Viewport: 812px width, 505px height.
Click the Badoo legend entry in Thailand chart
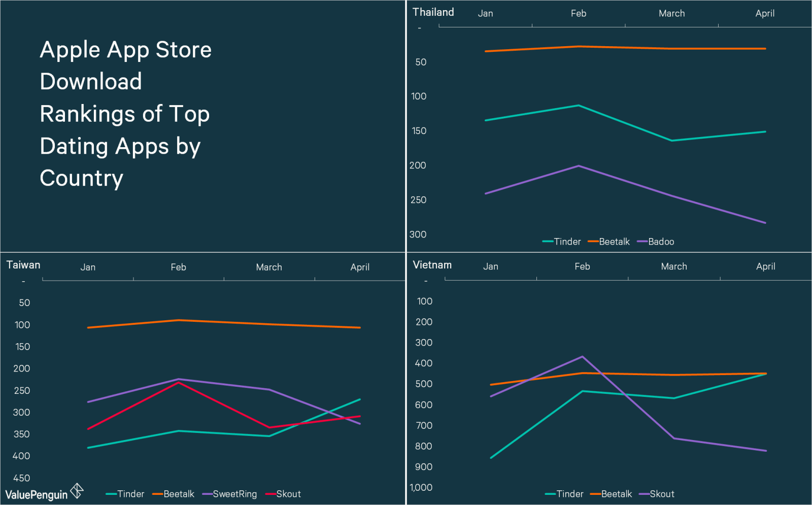point(655,242)
